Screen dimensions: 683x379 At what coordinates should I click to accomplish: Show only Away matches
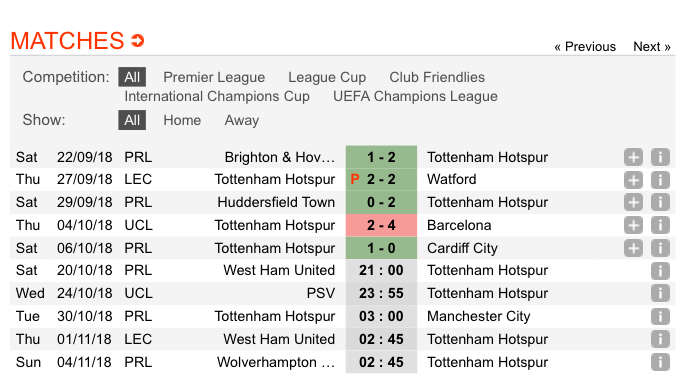pos(242,120)
